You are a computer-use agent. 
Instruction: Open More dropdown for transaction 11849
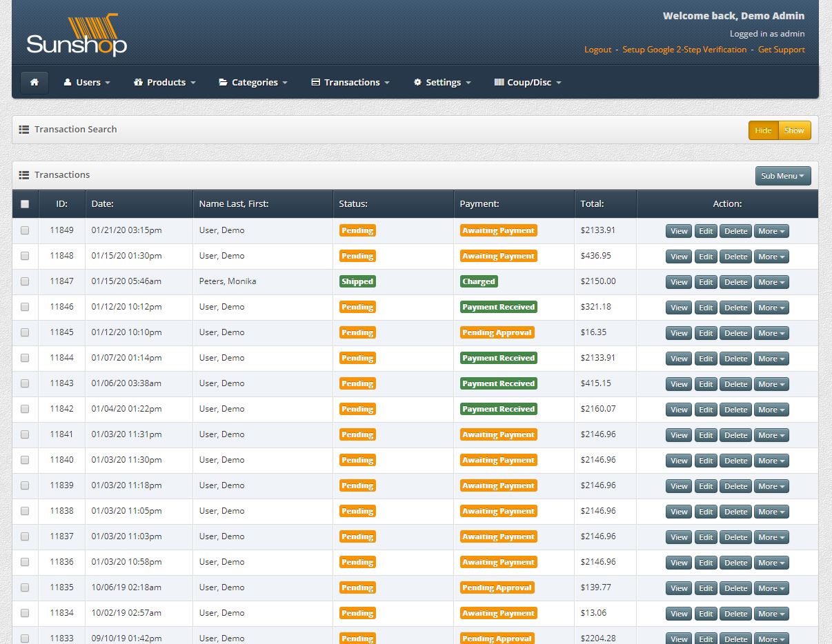(771, 231)
